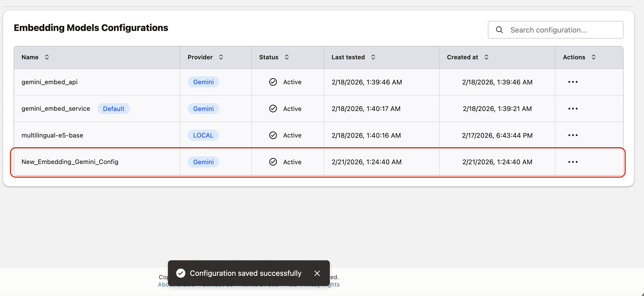
Task: Click the search magnifier icon
Action: click(499, 30)
